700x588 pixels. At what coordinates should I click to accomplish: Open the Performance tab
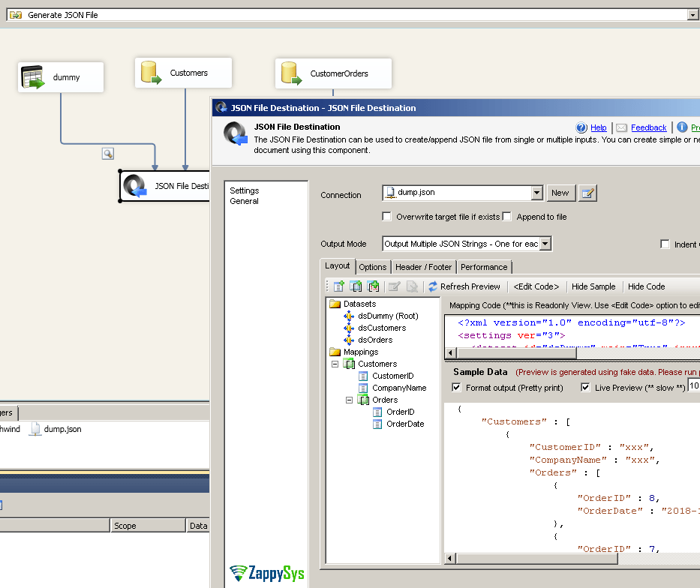pos(484,266)
